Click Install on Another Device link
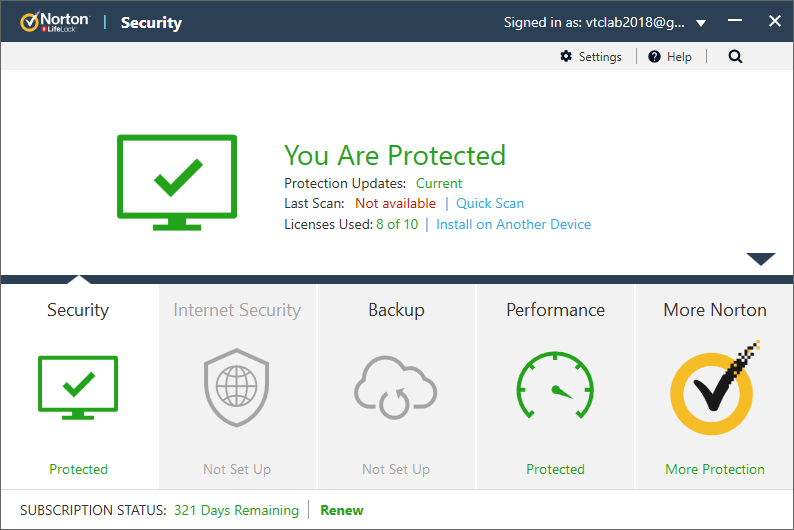794x530 pixels. coord(513,224)
